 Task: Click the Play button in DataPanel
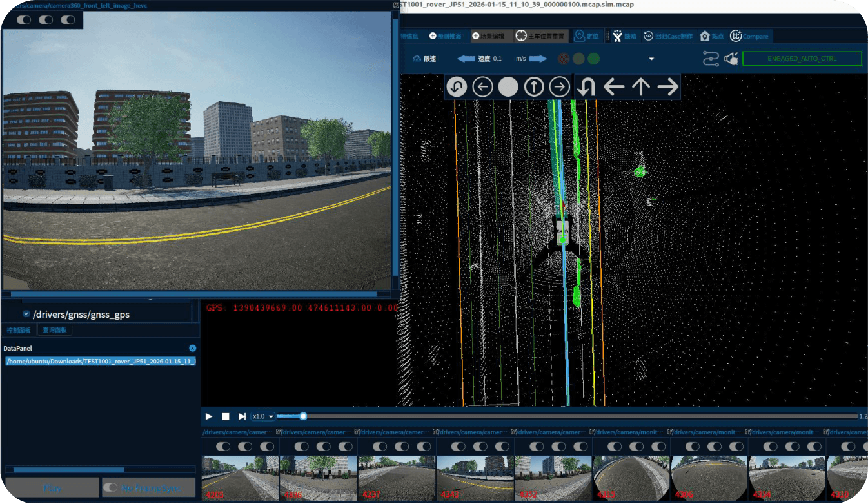point(52,488)
